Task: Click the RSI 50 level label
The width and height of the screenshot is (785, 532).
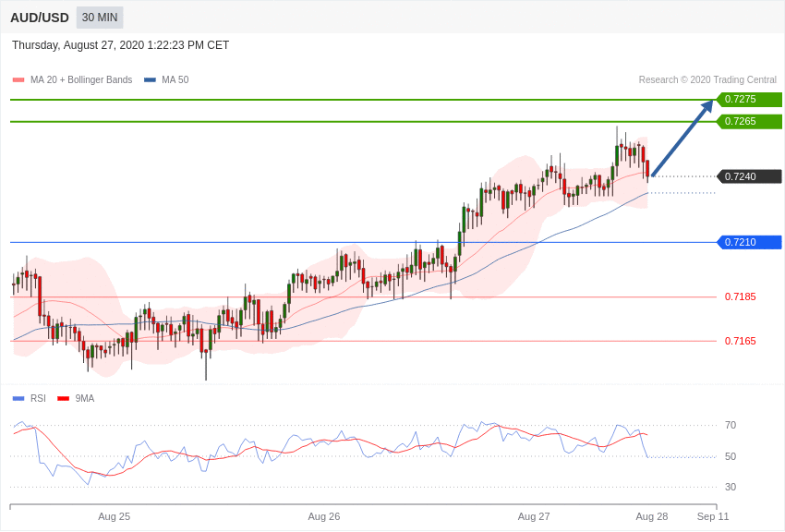Action: click(x=731, y=456)
